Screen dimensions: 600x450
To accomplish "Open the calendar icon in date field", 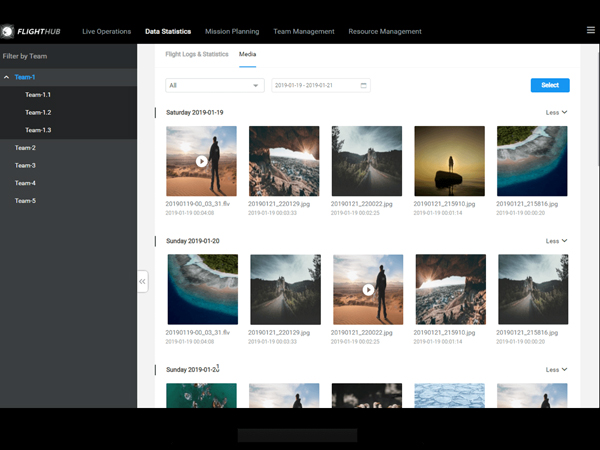I will point(363,86).
